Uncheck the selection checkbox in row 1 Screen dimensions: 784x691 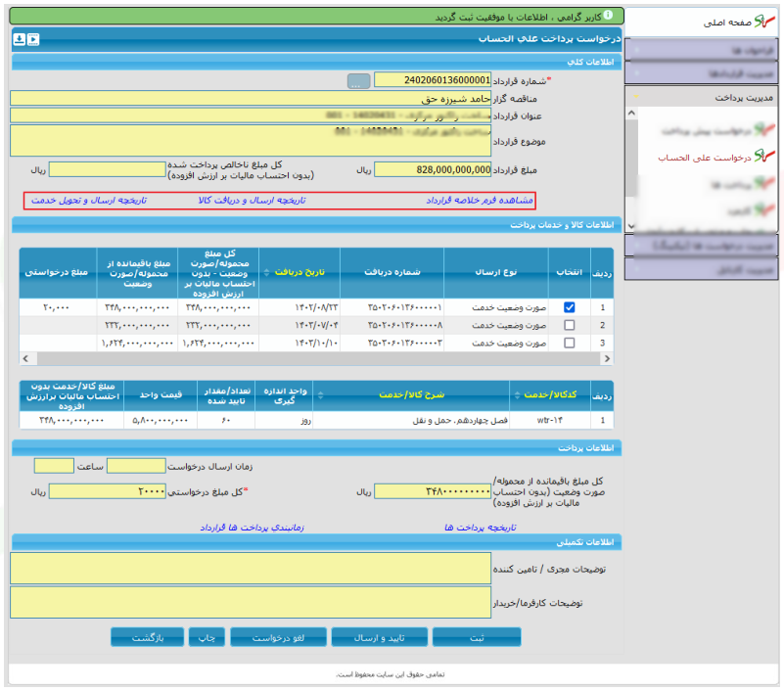(x=569, y=307)
